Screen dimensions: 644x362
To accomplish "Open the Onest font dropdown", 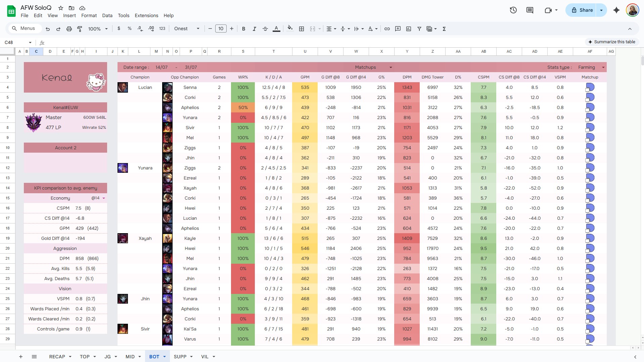I will pos(187,29).
